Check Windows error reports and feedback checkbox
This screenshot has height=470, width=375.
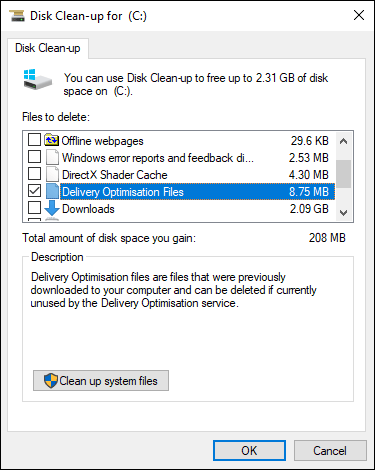pos(34,157)
